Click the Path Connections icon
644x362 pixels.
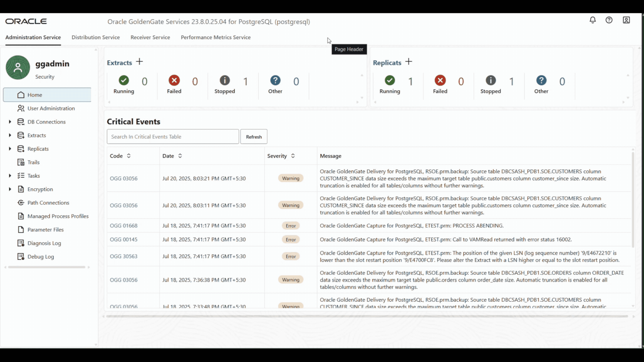point(21,203)
